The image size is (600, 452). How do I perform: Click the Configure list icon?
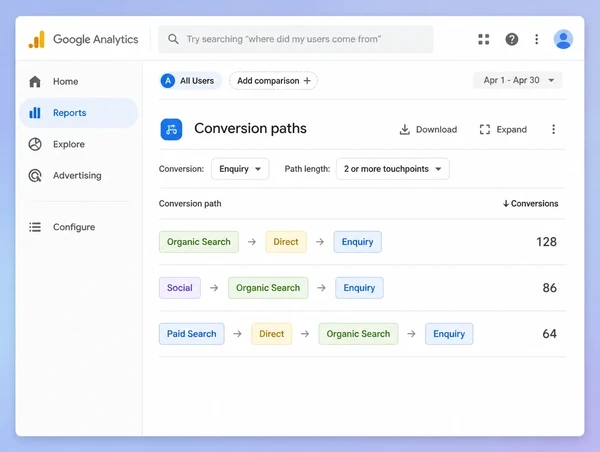tap(35, 227)
